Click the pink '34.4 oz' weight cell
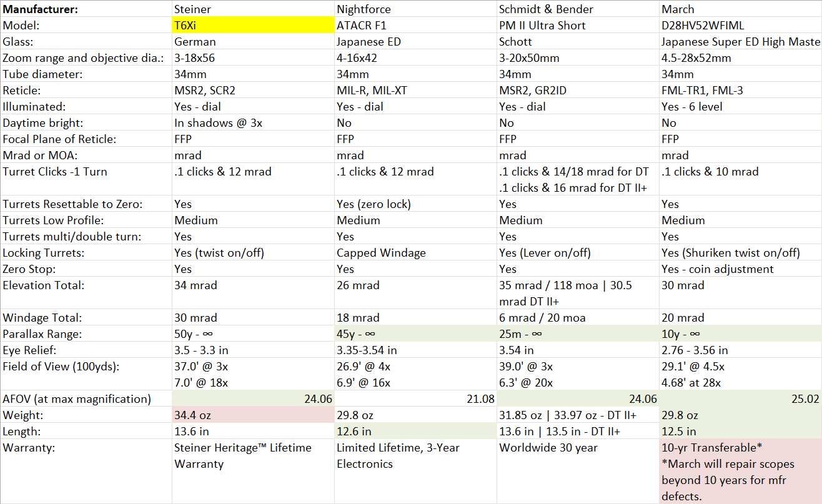Viewport: 822px width, 504px height. 254,415
